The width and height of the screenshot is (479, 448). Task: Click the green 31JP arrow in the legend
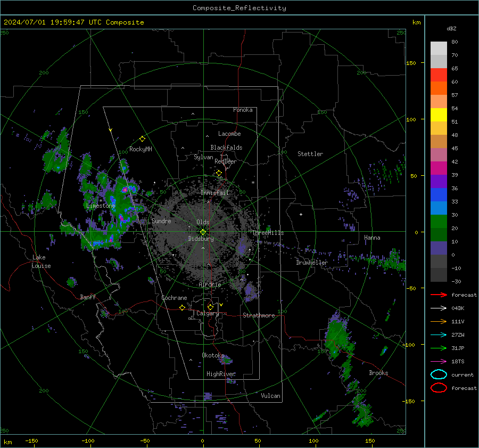pyautogui.click(x=439, y=348)
